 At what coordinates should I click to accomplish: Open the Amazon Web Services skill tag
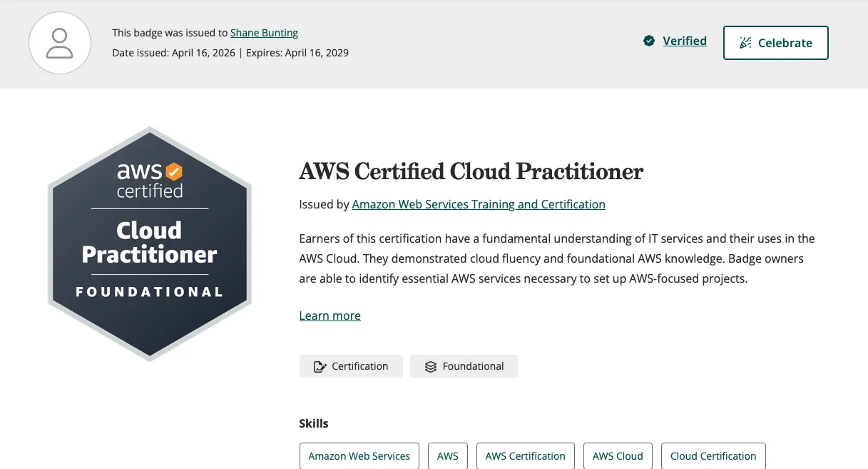(x=359, y=456)
